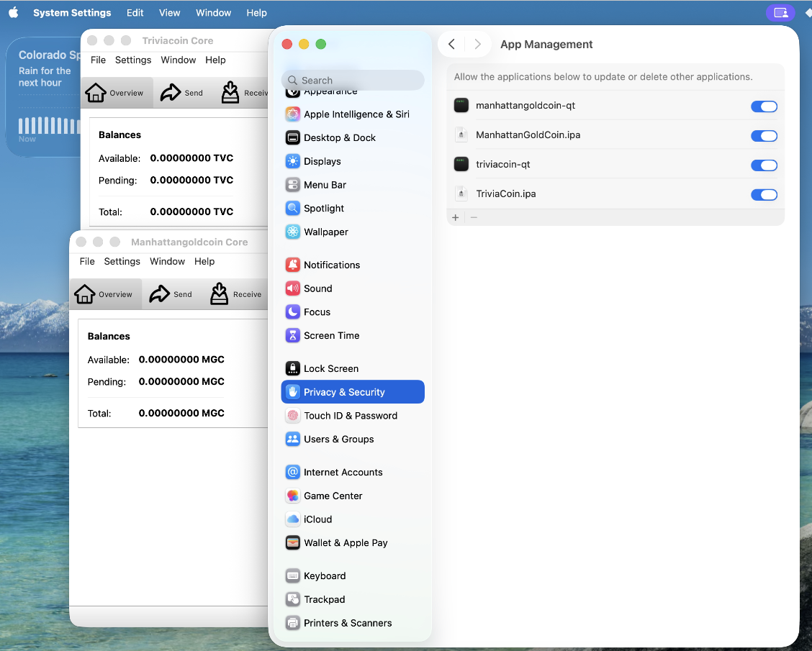Click the screen mirroring menu bar icon

coord(780,13)
